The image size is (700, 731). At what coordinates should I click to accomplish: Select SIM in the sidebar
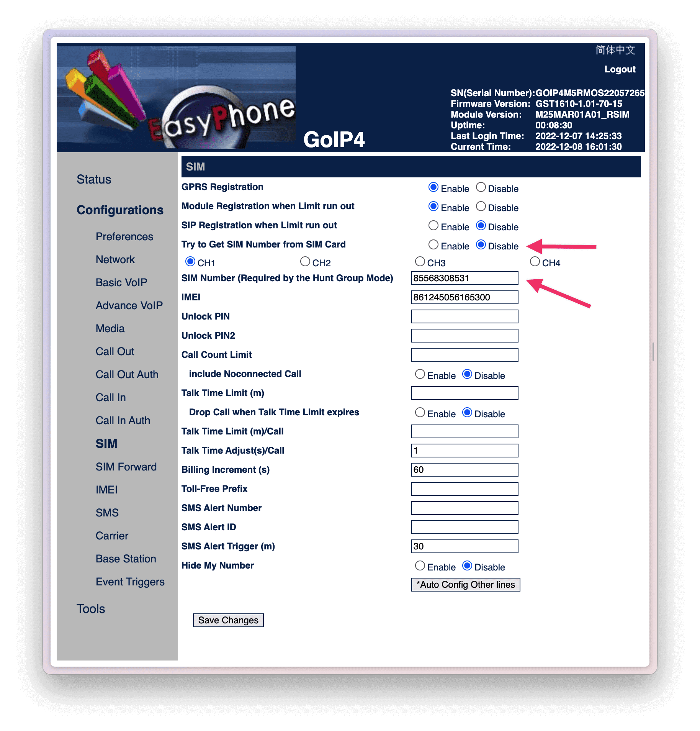[x=106, y=444]
